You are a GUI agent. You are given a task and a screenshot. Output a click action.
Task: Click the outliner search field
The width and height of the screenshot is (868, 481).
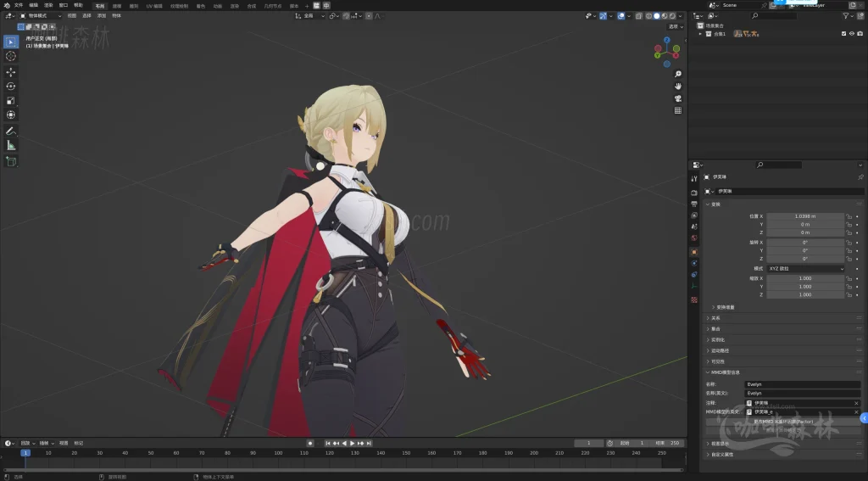click(x=774, y=16)
